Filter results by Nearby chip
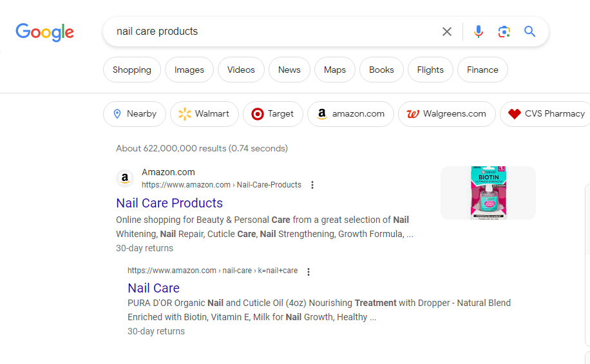Viewport: 590px width, 364px height. pos(135,113)
